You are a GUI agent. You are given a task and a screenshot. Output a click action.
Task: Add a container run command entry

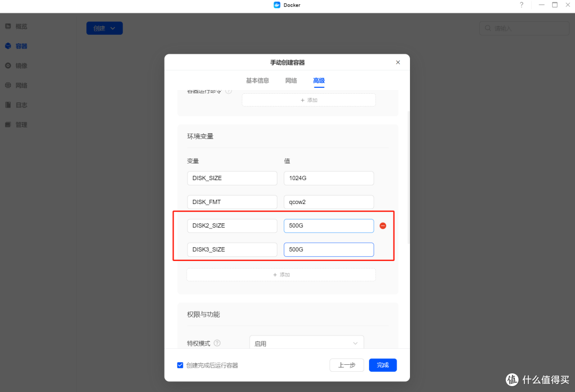(309, 100)
